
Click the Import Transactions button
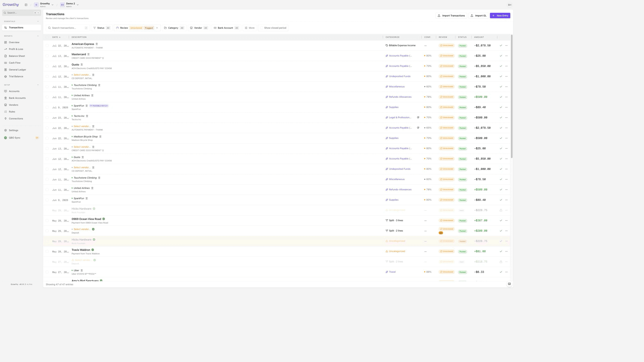tap(451, 16)
